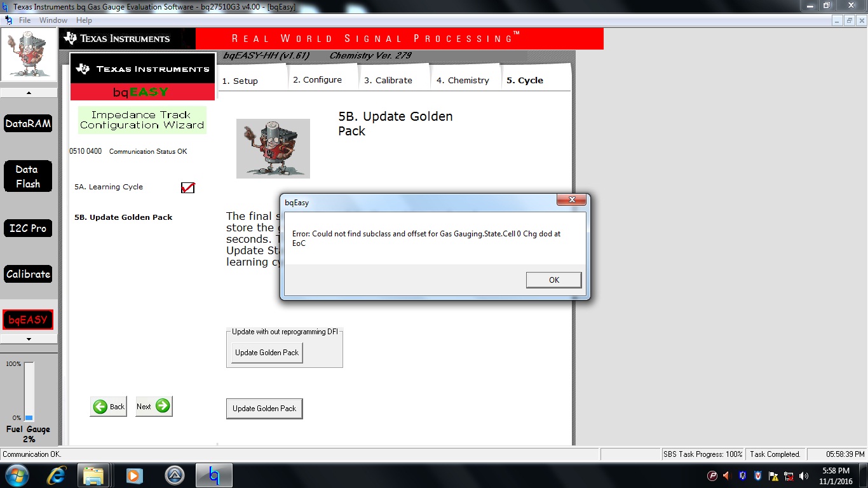Open the DataRAM screen from the sidebar
Image resolution: width=868 pixels, height=488 pixels.
29,123
